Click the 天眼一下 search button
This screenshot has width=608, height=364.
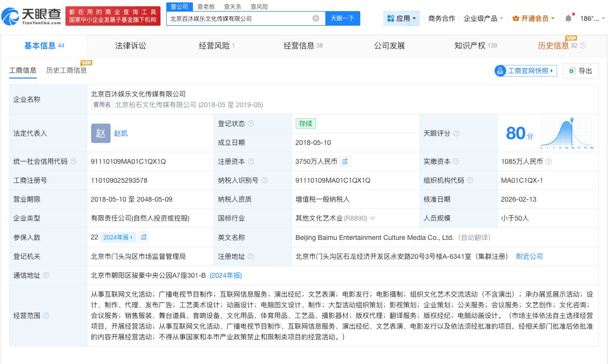click(x=341, y=18)
